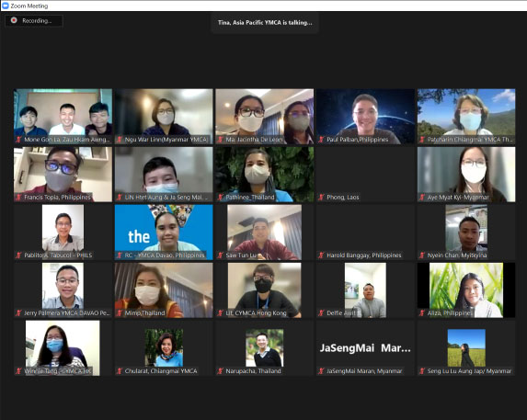Select Nyein Chan, Myitkyina video tile

tap(466, 233)
